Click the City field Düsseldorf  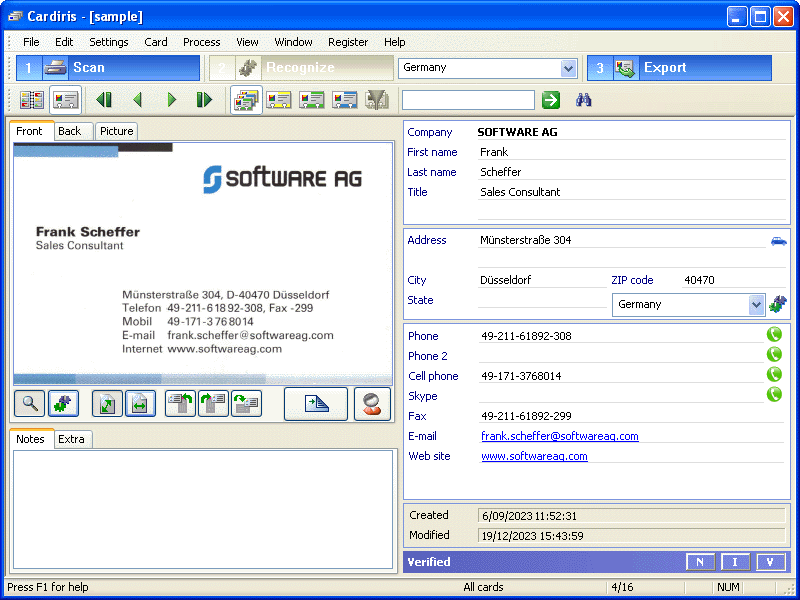pyautogui.click(x=542, y=280)
